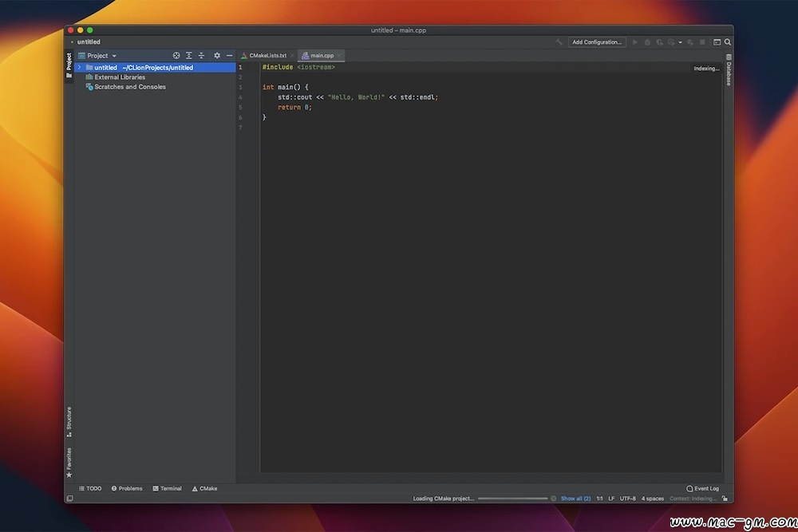The height and width of the screenshot is (532, 798).
Task: Click the locate opened file target icon
Action: 176,56
